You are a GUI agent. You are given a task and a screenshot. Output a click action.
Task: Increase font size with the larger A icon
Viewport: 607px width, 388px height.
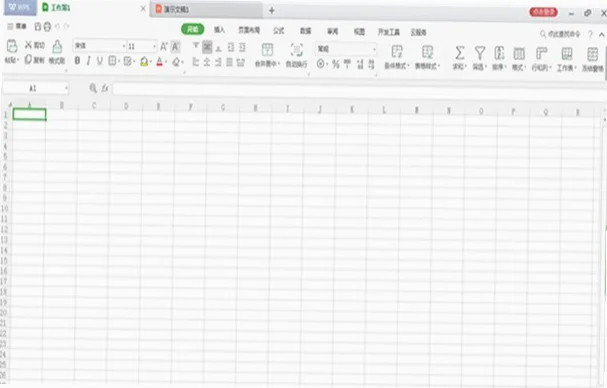pos(164,46)
